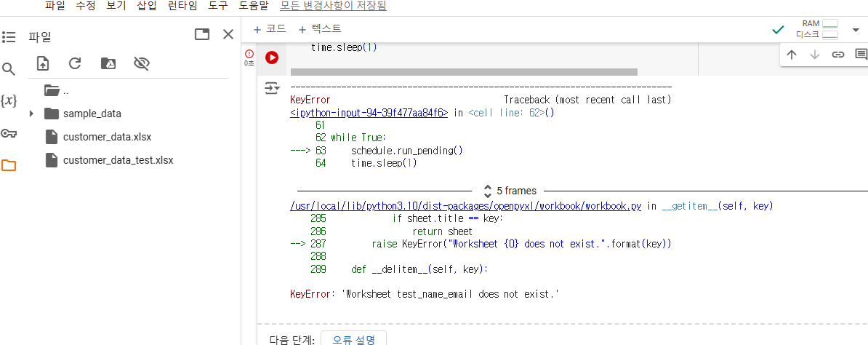868x345 pixels.
Task: Click '모든 변경사항이 저장됨' link
Action: [333, 6]
